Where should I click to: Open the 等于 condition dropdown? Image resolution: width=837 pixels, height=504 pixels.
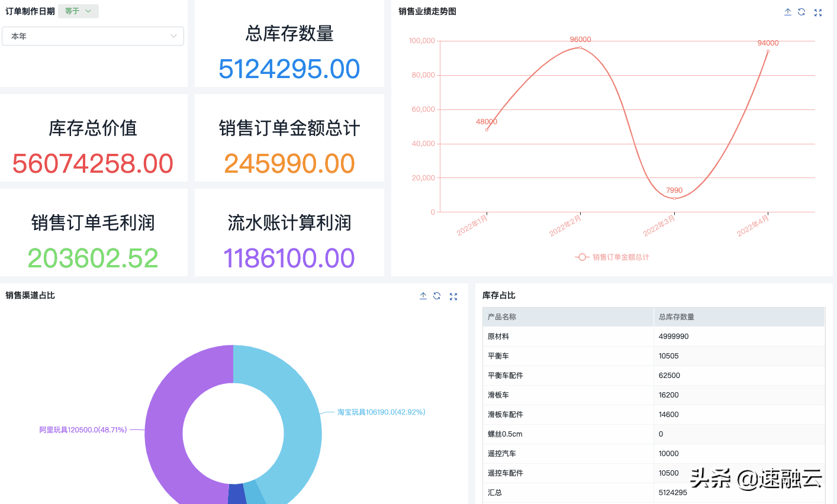pos(78,11)
